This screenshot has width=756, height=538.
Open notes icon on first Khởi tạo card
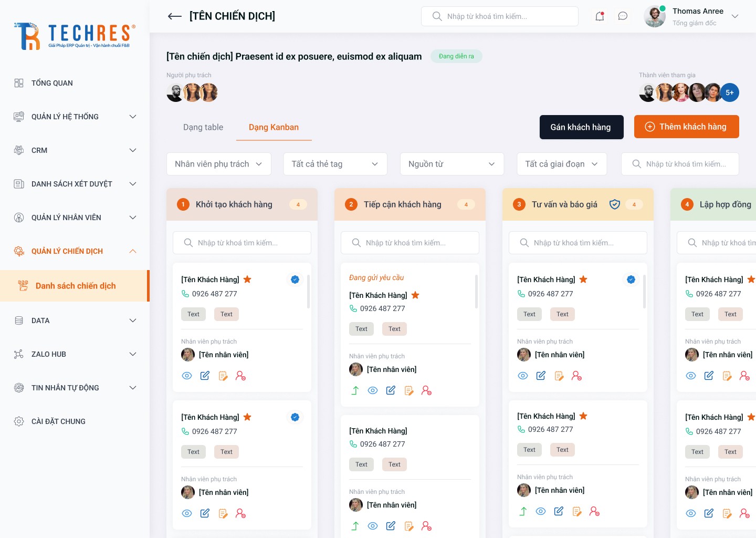(x=223, y=376)
